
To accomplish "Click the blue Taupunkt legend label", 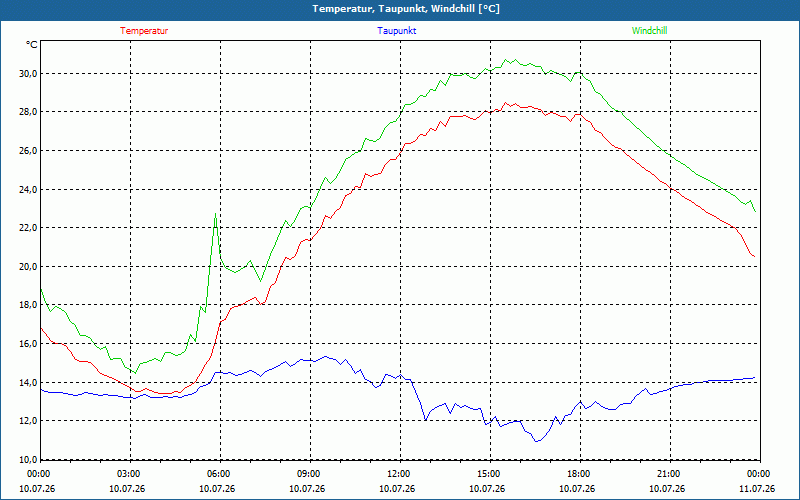I will click(x=396, y=31).
